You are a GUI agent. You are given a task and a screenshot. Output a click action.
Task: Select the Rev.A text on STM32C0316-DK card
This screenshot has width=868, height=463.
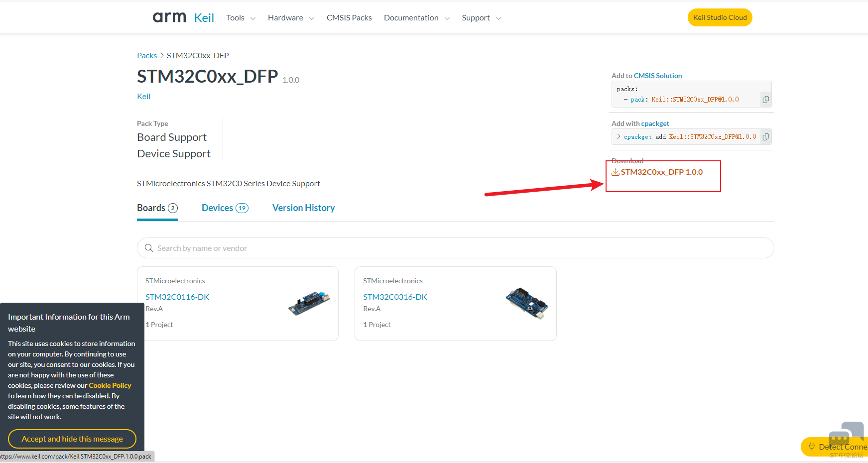(x=372, y=309)
